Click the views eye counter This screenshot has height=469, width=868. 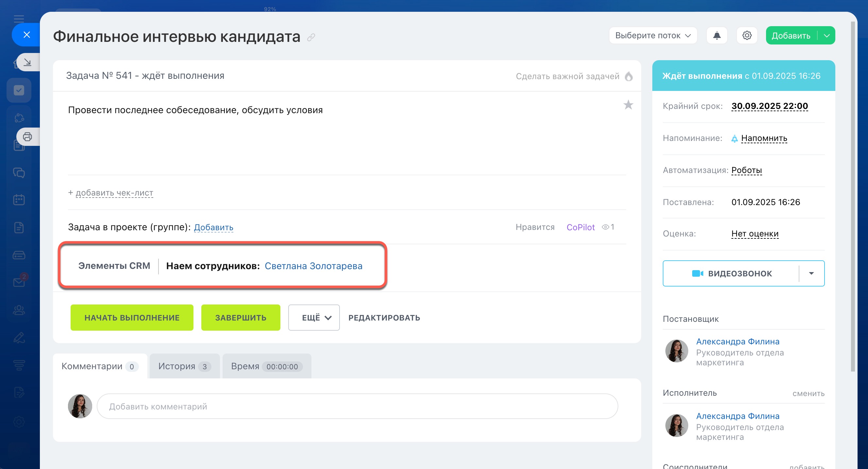(x=608, y=227)
